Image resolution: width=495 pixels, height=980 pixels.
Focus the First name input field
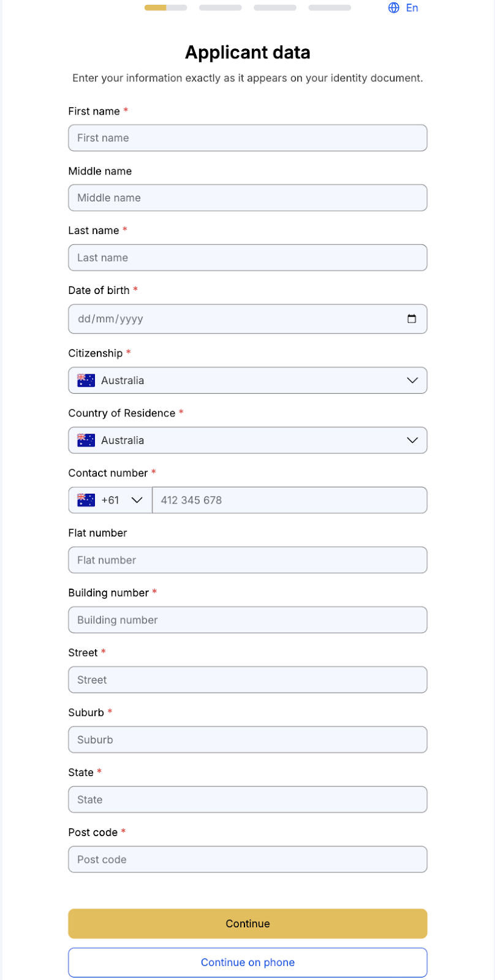click(x=247, y=138)
